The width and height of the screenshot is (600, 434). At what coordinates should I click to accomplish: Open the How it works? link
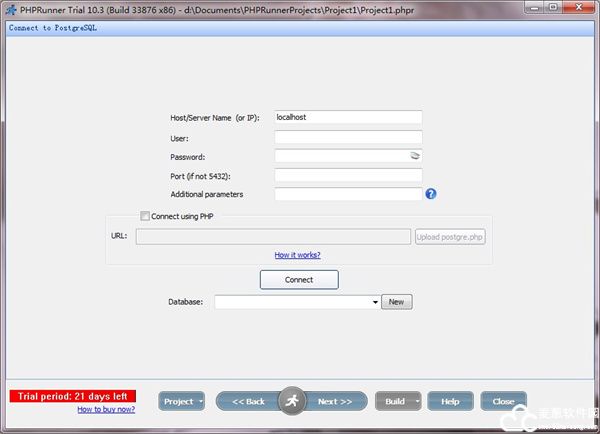click(x=297, y=255)
